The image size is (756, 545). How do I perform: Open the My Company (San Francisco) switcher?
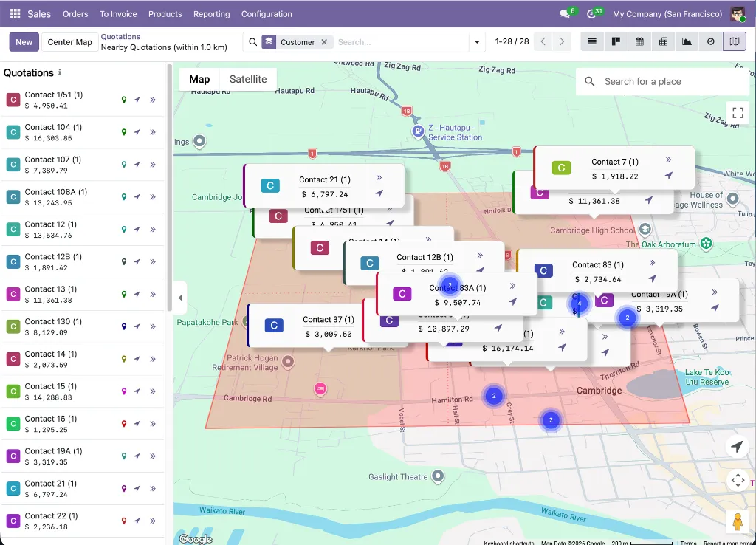click(667, 14)
